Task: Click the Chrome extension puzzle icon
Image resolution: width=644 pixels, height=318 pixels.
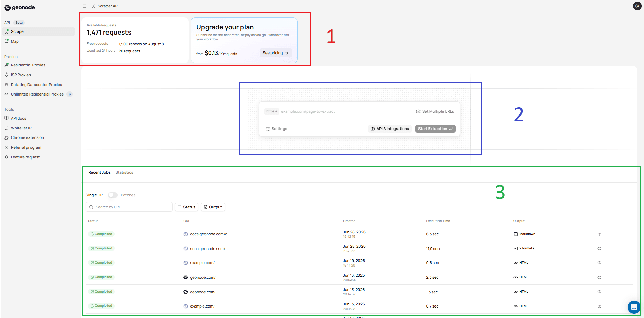Action: point(6,137)
